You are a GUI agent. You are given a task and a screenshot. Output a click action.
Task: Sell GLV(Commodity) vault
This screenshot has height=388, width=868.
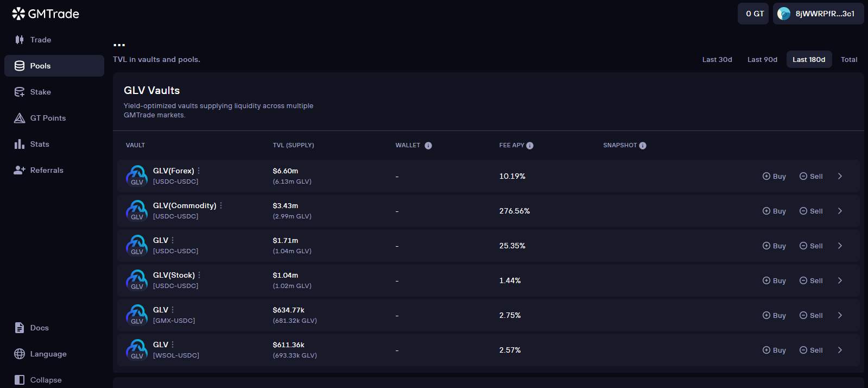(x=811, y=211)
